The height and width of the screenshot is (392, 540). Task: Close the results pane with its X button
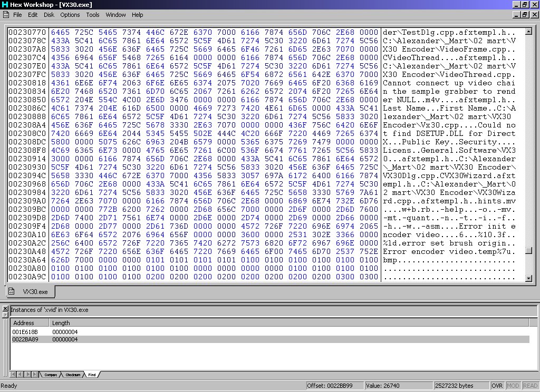coord(5,308)
